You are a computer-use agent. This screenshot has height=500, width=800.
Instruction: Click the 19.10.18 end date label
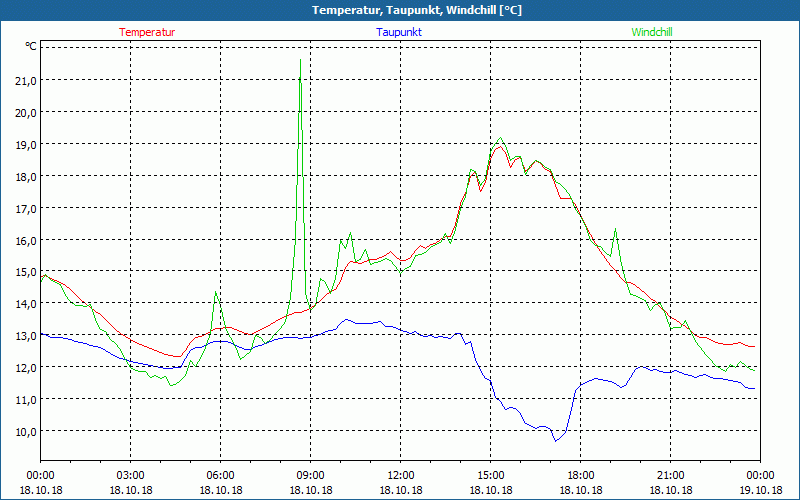[x=760, y=491]
